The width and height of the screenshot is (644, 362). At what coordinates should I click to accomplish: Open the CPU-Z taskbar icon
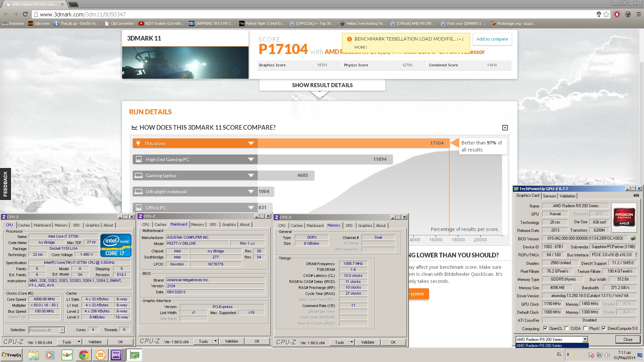(x=116, y=355)
